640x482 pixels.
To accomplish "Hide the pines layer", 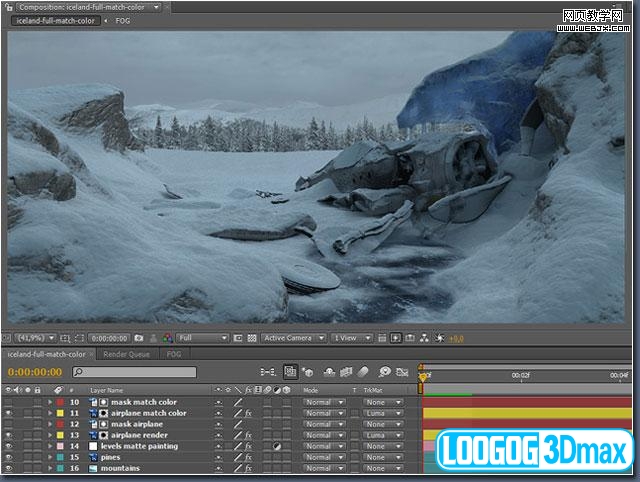I will [x=9, y=457].
